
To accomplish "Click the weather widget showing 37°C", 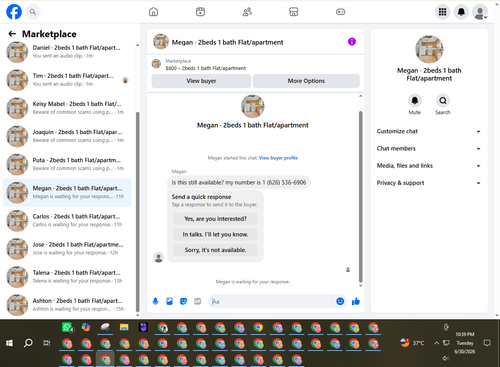I will coord(412,343).
